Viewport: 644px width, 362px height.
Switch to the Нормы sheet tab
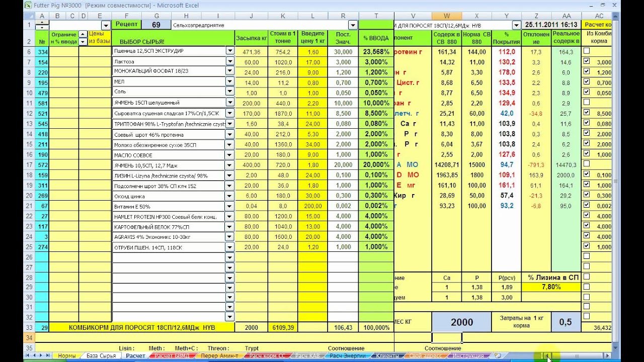pyautogui.click(x=67, y=355)
